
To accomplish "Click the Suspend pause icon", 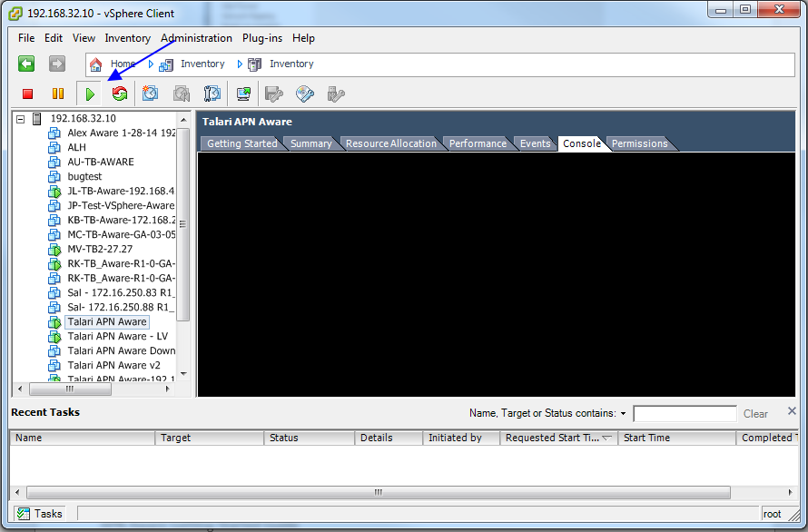I will (58, 94).
